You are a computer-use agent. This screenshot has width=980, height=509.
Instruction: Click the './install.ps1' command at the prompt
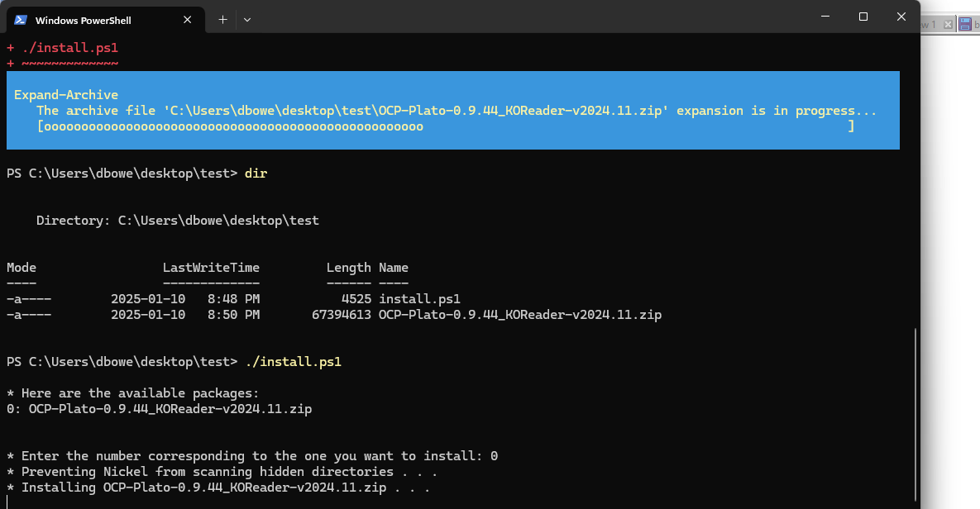click(293, 362)
